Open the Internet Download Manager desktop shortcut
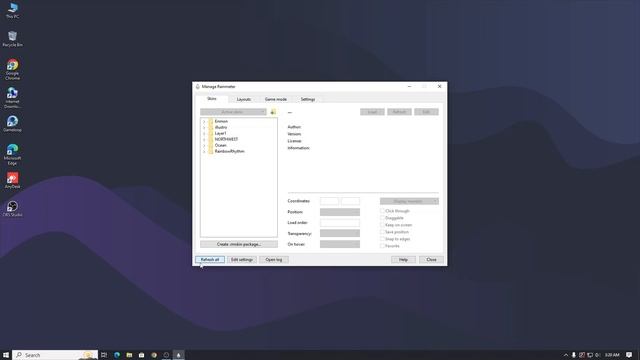This screenshot has height=360, width=640. (12, 98)
